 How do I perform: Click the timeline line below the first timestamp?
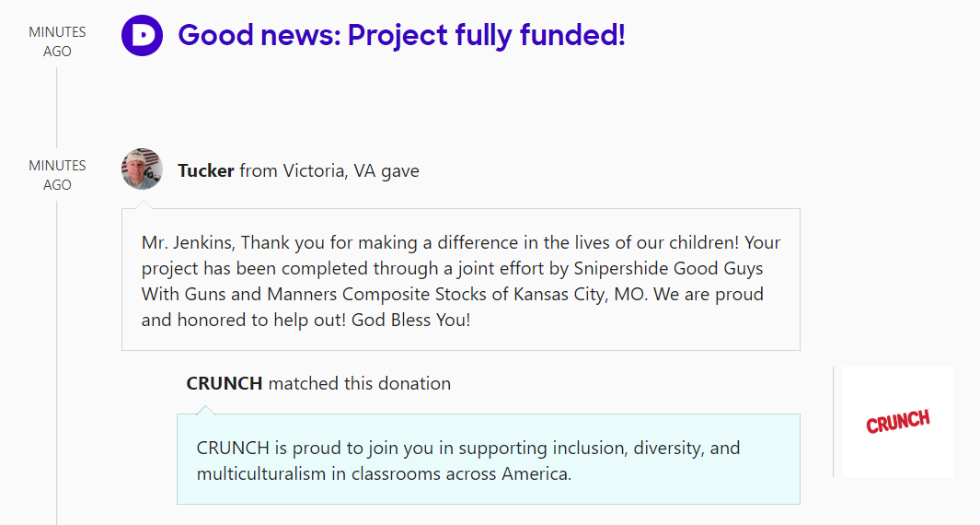(57, 106)
